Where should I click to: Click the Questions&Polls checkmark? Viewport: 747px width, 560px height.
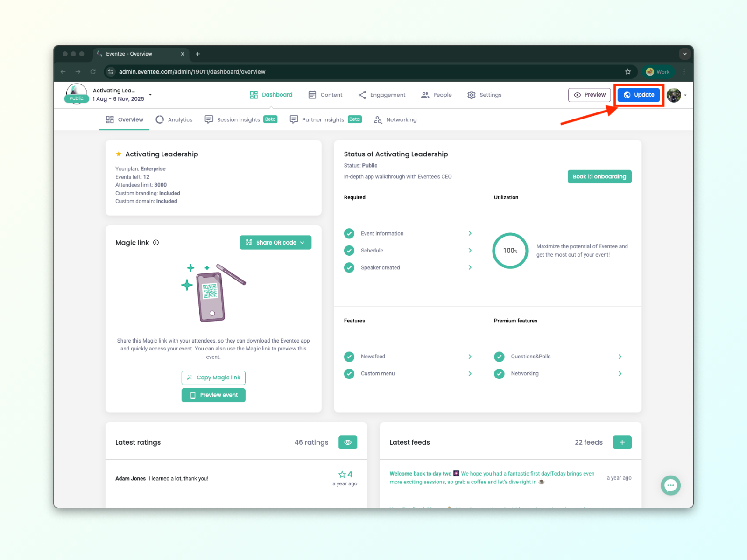(x=499, y=357)
